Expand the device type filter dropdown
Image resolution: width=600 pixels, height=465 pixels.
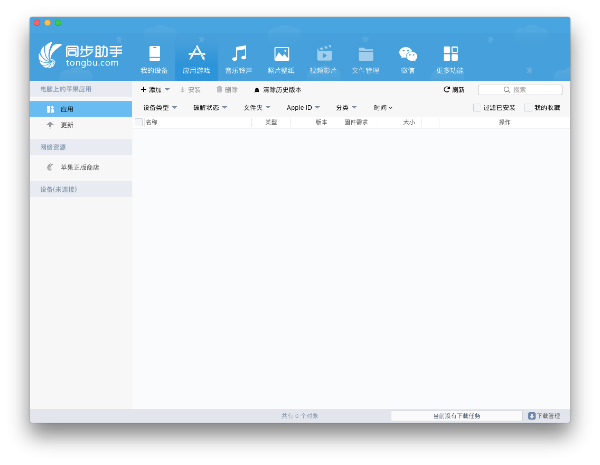click(160, 108)
